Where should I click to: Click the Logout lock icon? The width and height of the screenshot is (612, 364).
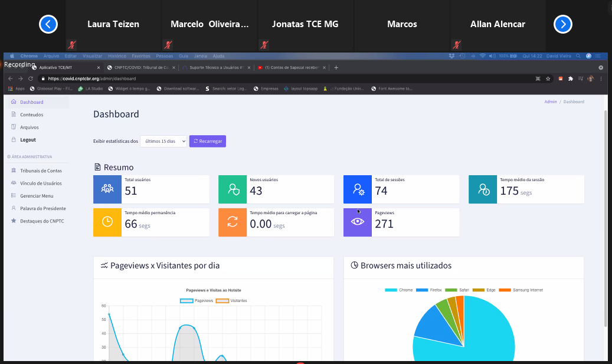(x=14, y=139)
